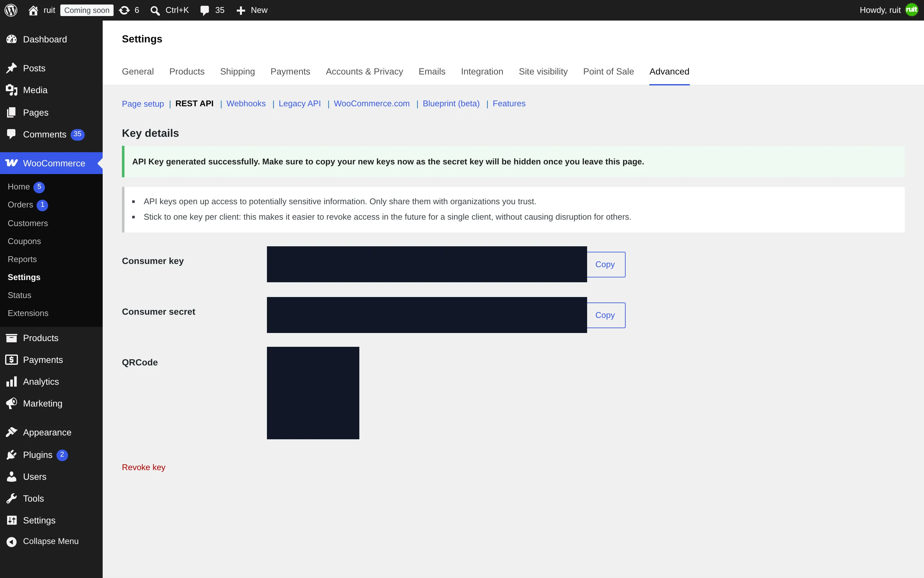Open Posts via the pin icon

point(12,68)
